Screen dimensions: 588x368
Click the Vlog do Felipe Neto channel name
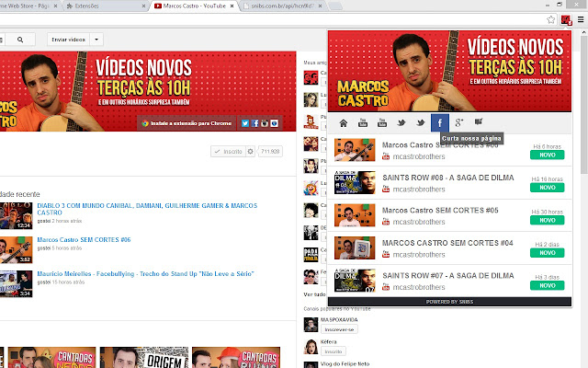coord(345,364)
